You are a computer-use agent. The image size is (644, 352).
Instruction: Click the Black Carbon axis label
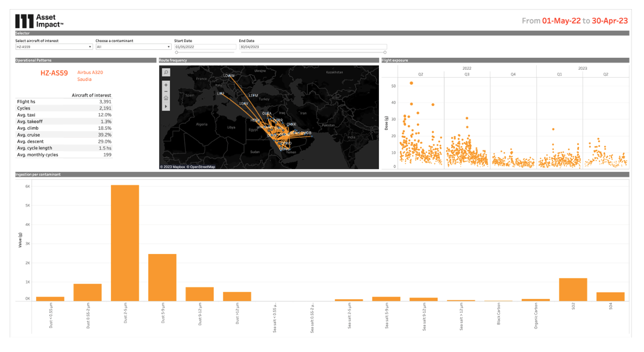pyautogui.click(x=499, y=314)
